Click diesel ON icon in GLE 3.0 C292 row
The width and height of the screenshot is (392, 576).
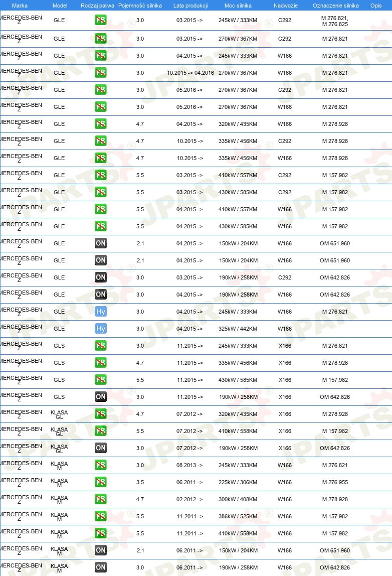(x=101, y=277)
